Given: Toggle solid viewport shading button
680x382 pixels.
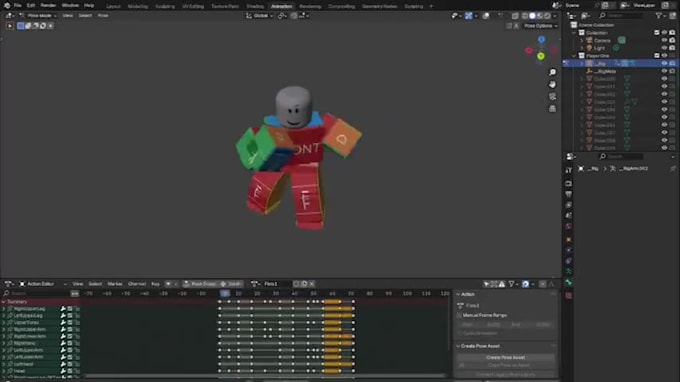Looking at the screenshot, I should click(x=532, y=16).
